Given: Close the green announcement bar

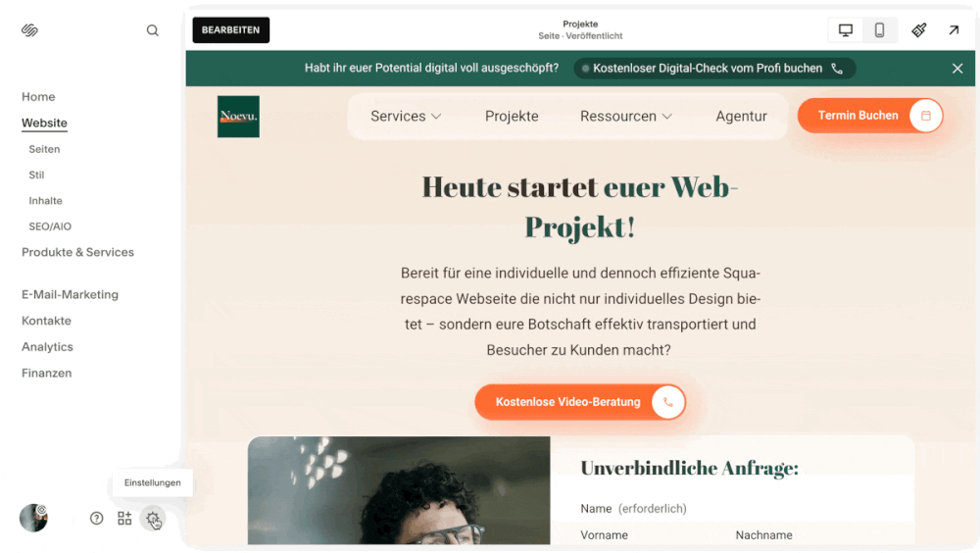Looking at the screenshot, I should coord(957,69).
